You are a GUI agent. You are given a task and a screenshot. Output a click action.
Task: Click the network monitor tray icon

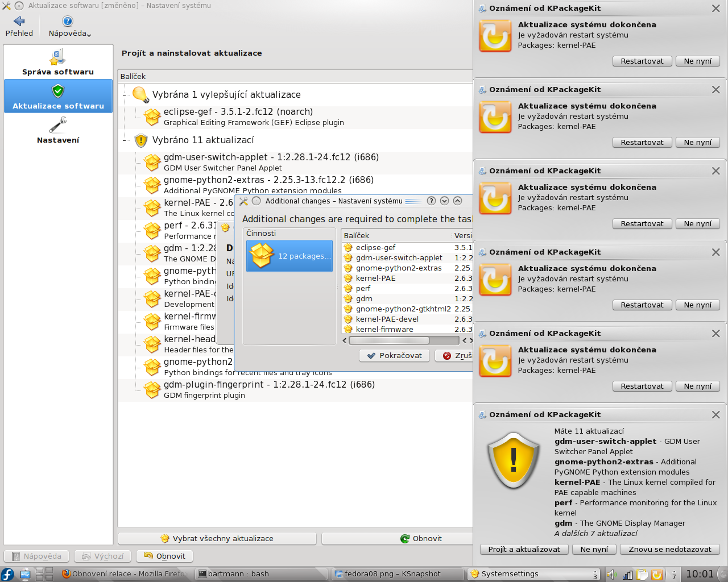click(627, 575)
